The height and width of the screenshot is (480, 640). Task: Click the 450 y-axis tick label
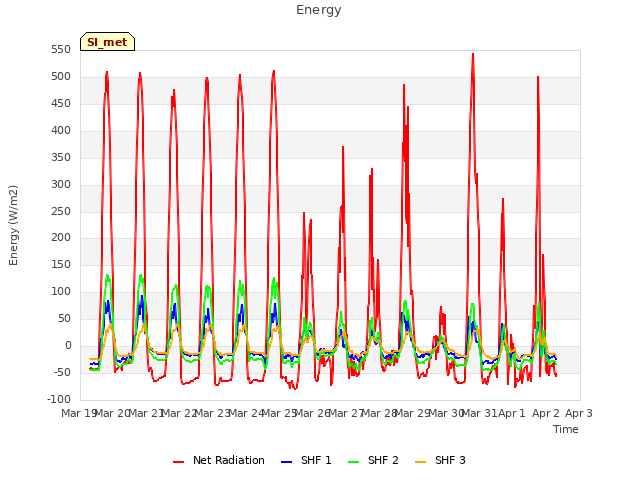(x=61, y=104)
